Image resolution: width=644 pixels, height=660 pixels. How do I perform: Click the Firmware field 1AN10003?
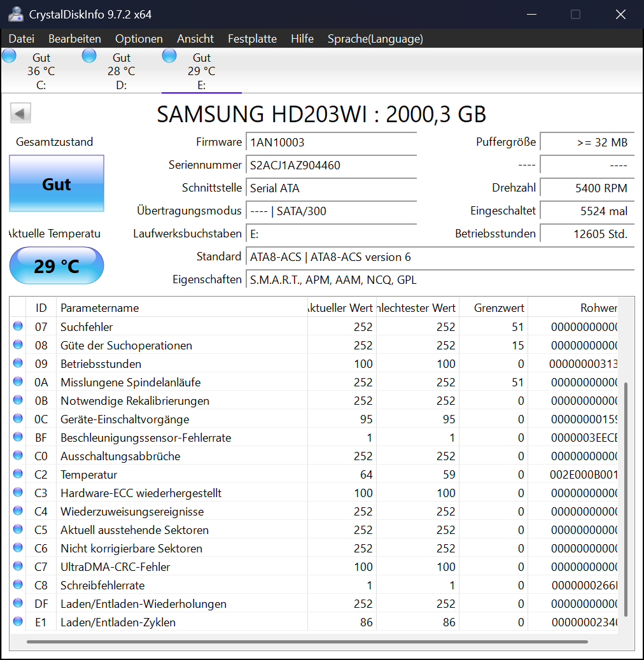[x=332, y=143]
